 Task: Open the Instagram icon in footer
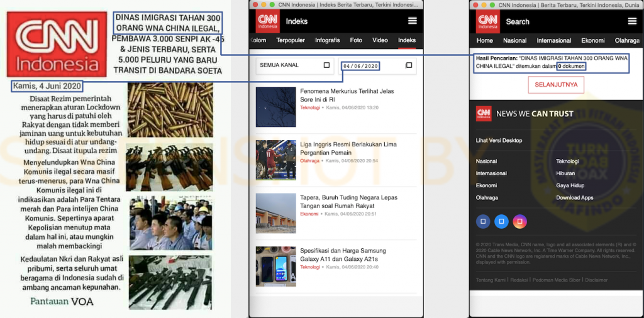pyautogui.click(x=519, y=222)
